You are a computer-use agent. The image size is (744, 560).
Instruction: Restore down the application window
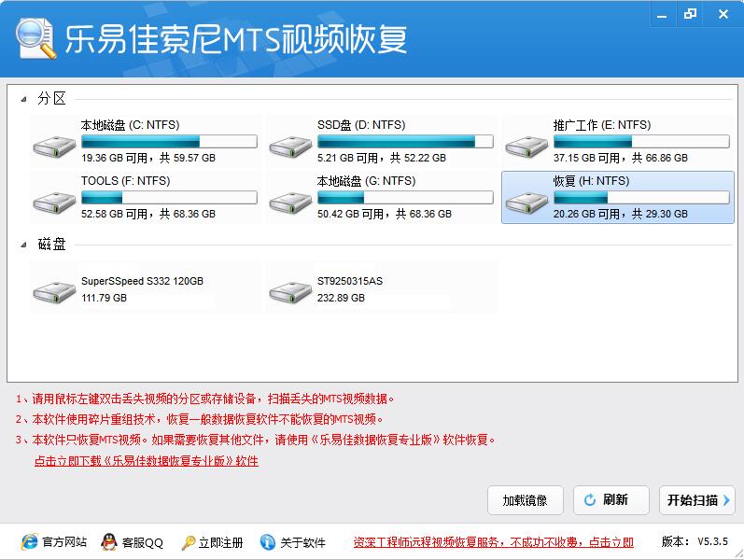pos(691,14)
